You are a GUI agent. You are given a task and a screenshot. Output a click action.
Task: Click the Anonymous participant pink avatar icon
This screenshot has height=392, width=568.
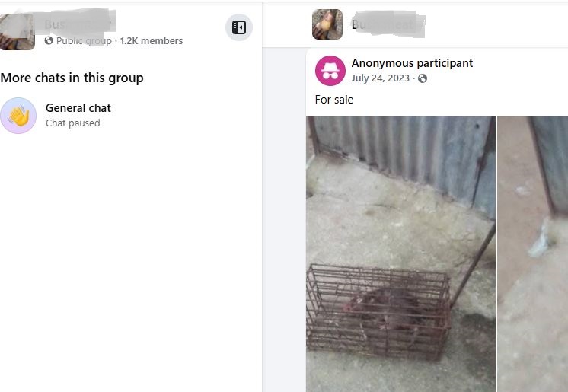330,71
